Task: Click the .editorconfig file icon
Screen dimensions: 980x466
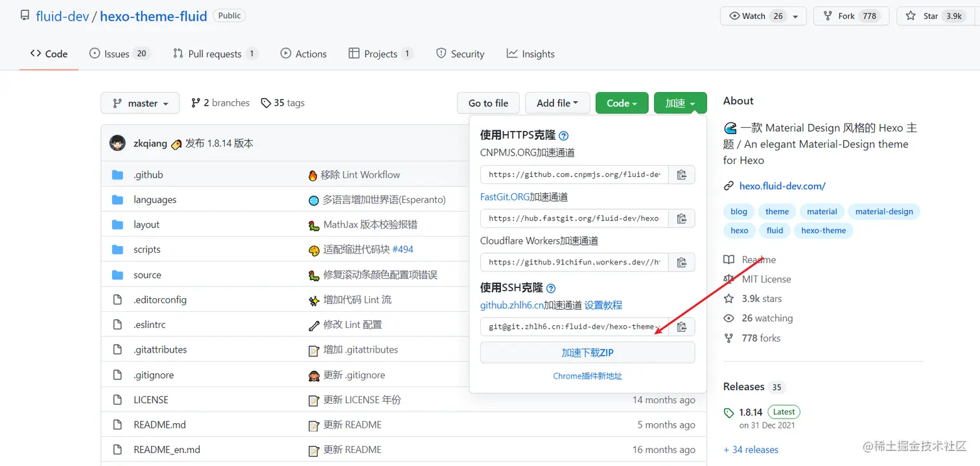Action: coord(117,299)
